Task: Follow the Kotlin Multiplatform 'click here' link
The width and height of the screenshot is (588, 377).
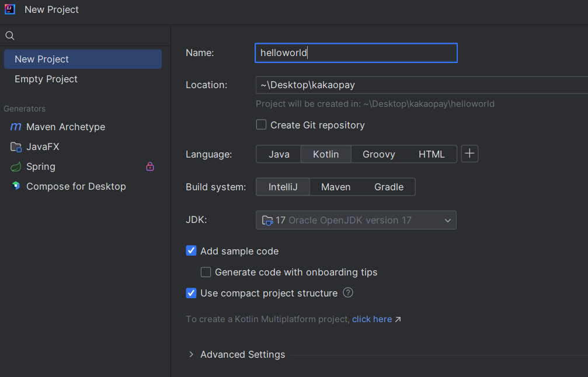Action: tap(372, 319)
